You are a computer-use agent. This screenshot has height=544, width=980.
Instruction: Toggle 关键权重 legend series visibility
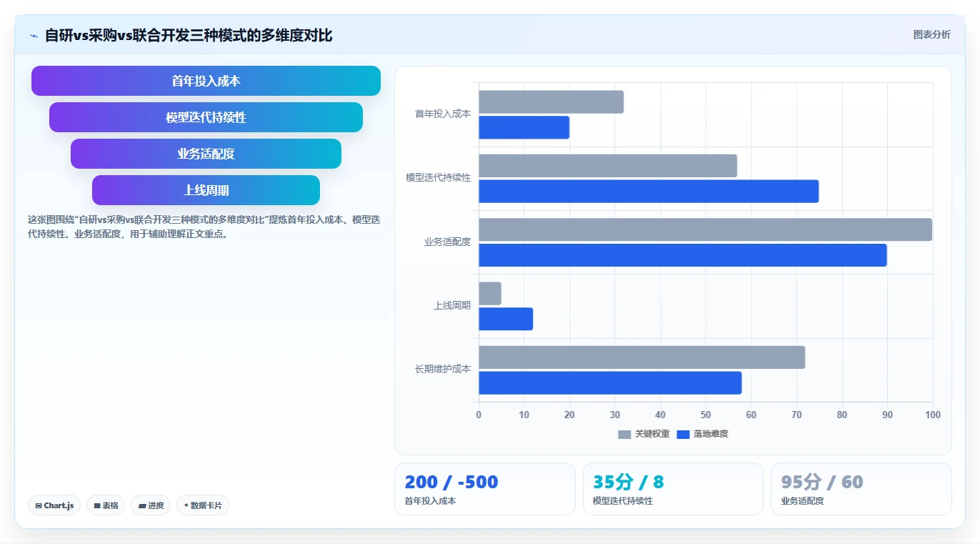(644, 434)
